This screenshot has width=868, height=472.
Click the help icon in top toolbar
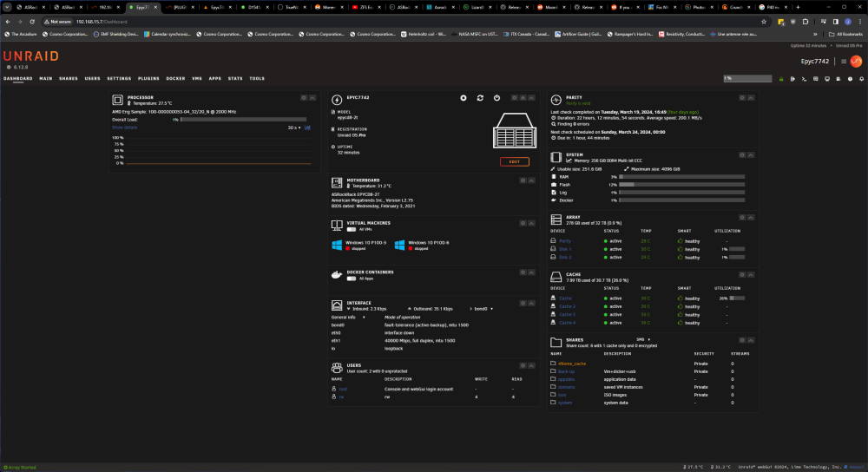click(x=850, y=79)
